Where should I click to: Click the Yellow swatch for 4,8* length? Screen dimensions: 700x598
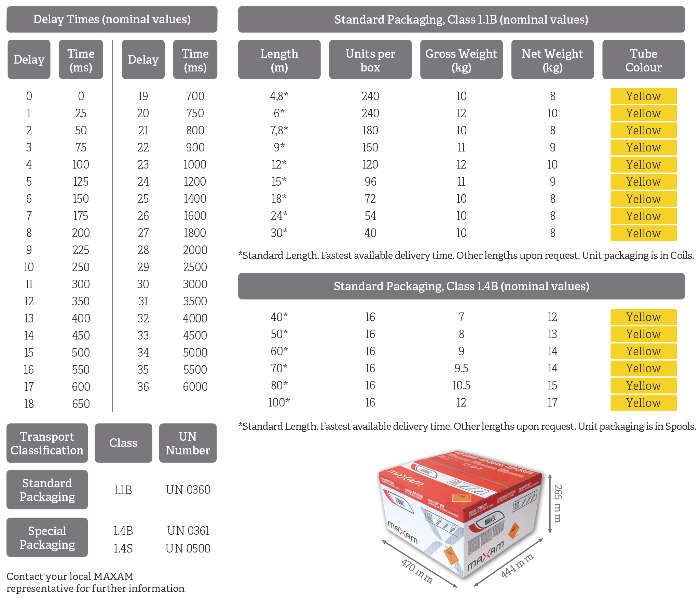click(643, 96)
